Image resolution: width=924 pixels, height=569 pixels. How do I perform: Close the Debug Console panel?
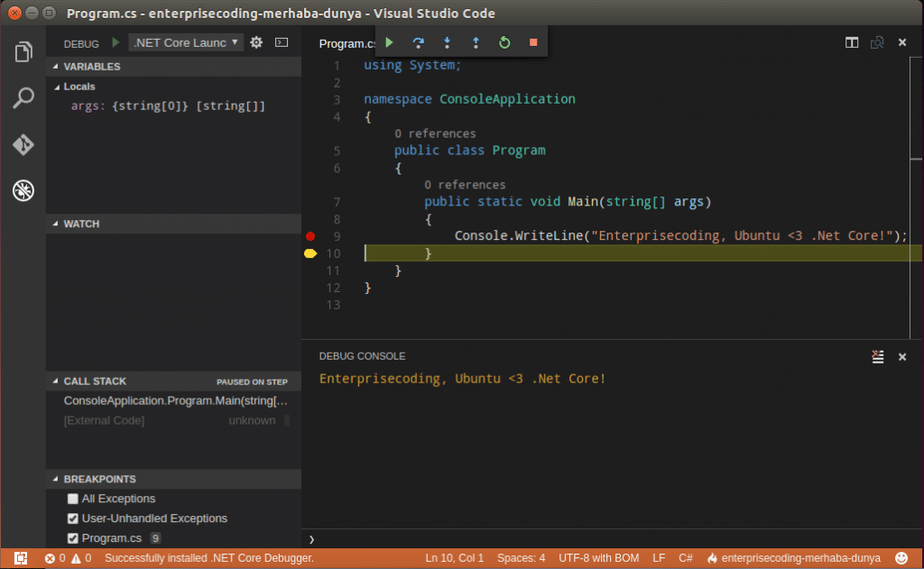pyautogui.click(x=902, y=357)
